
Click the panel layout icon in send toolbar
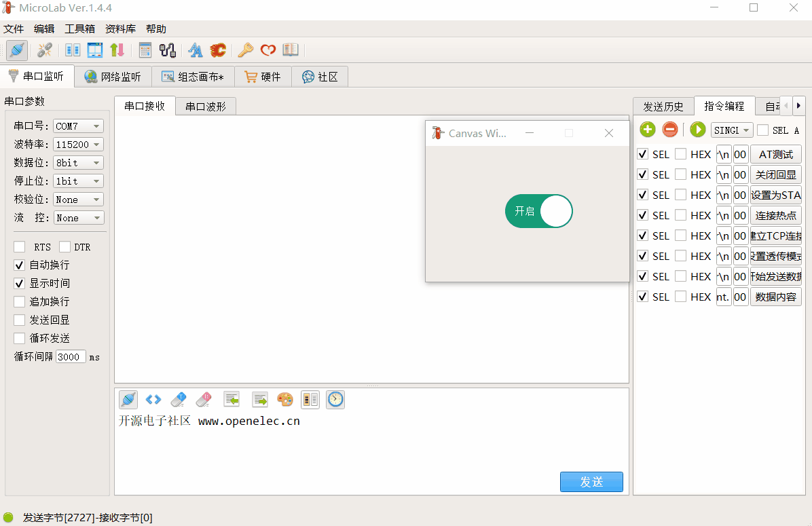point(310,400)
